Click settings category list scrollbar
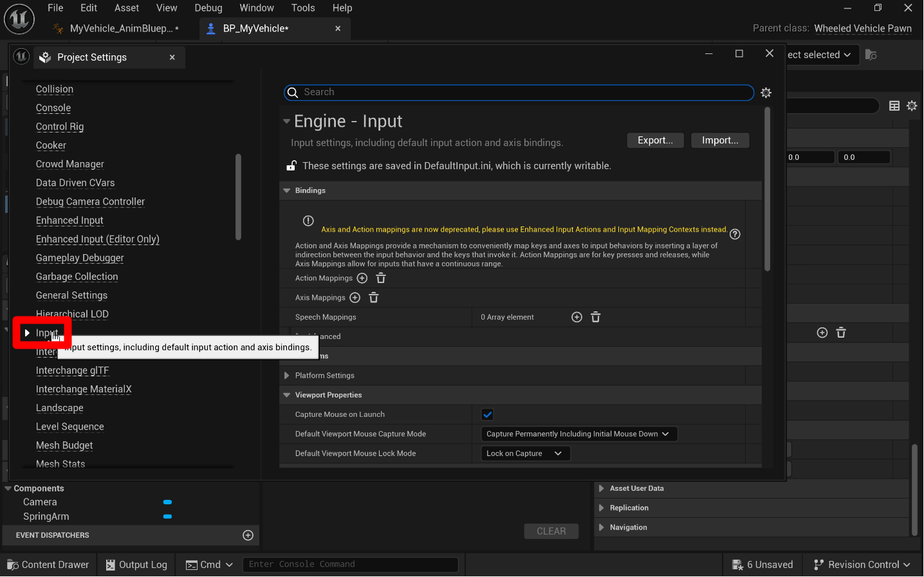 238,197
